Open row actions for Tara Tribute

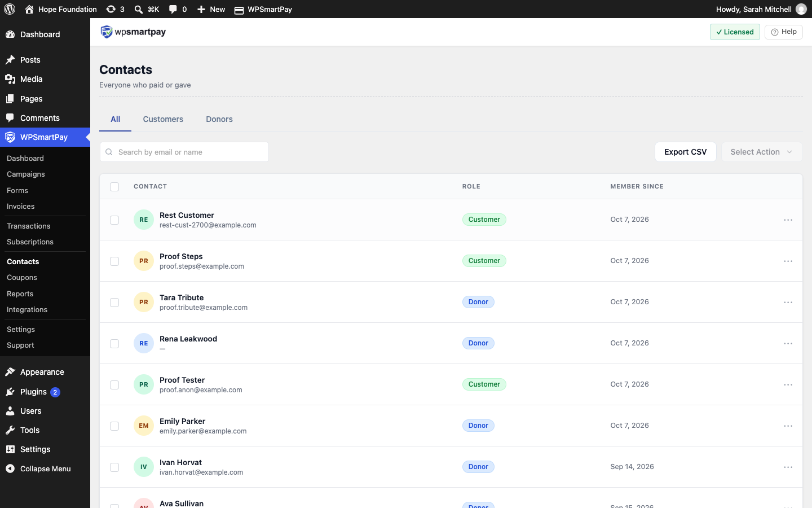(x=788, y=302)
